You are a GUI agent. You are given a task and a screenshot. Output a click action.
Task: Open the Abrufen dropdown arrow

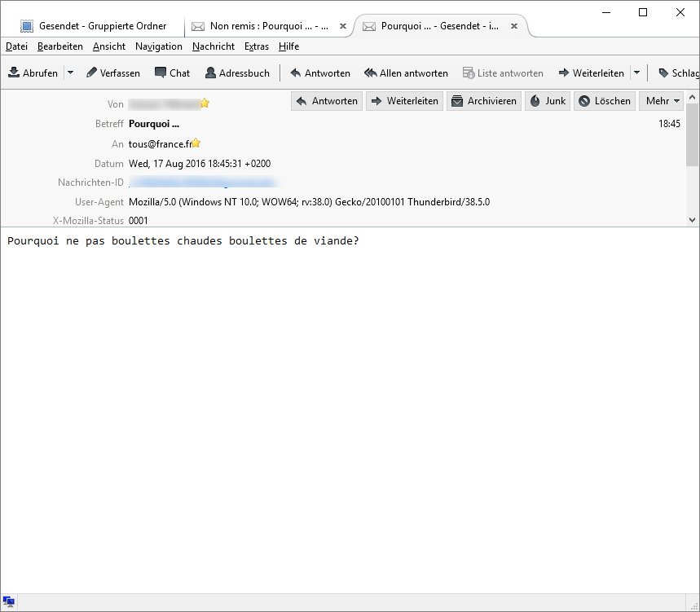pos(71,73)
